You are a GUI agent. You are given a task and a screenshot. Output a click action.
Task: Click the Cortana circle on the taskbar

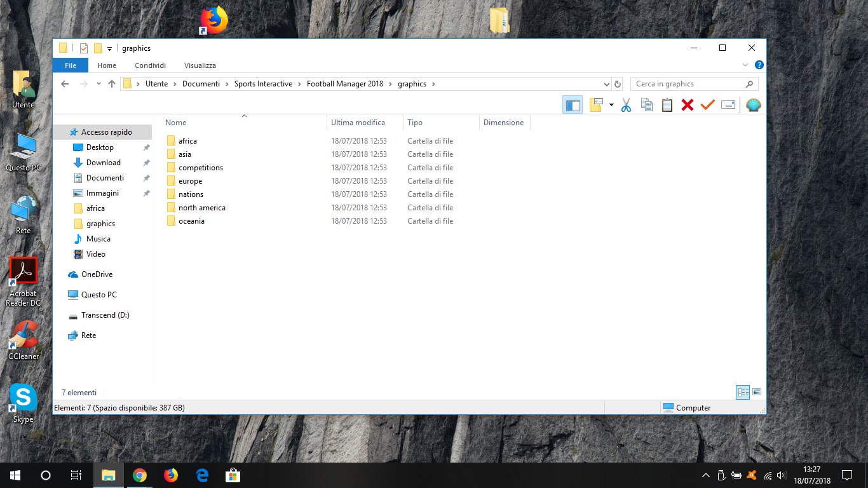click(46, 475)
